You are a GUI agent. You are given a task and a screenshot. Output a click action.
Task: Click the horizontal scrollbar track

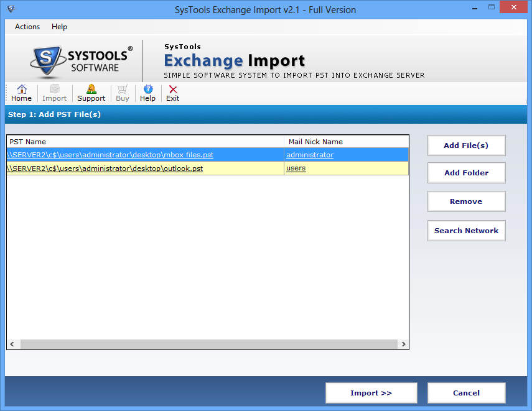coord(208,344)
